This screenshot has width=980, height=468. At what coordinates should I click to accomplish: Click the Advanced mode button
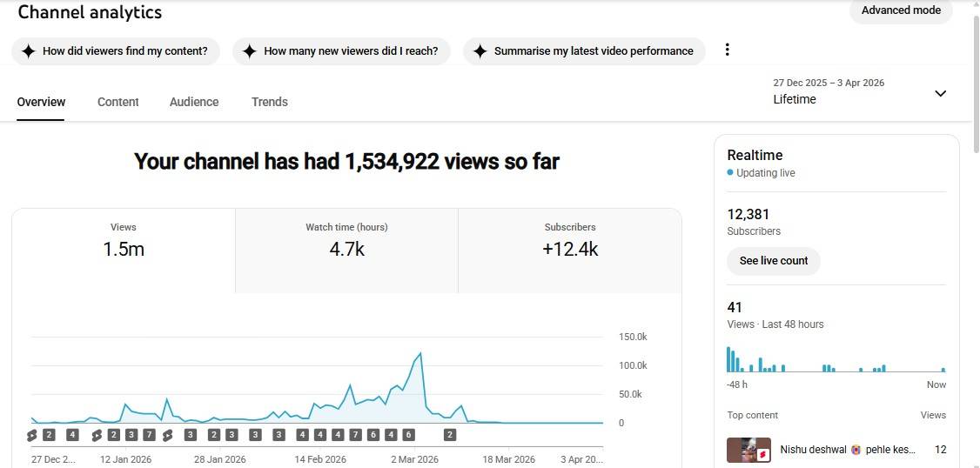tap(900, 10)
